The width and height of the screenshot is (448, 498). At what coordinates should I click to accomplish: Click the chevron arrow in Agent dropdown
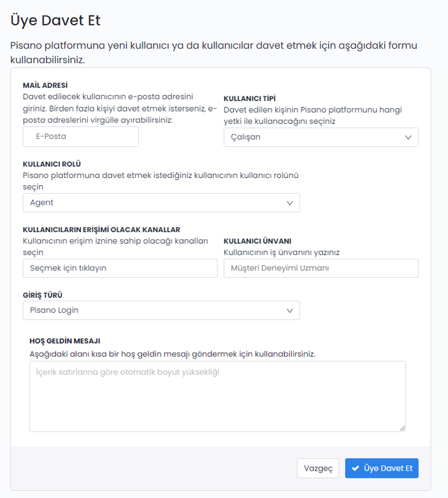click(x=290, y=203)
